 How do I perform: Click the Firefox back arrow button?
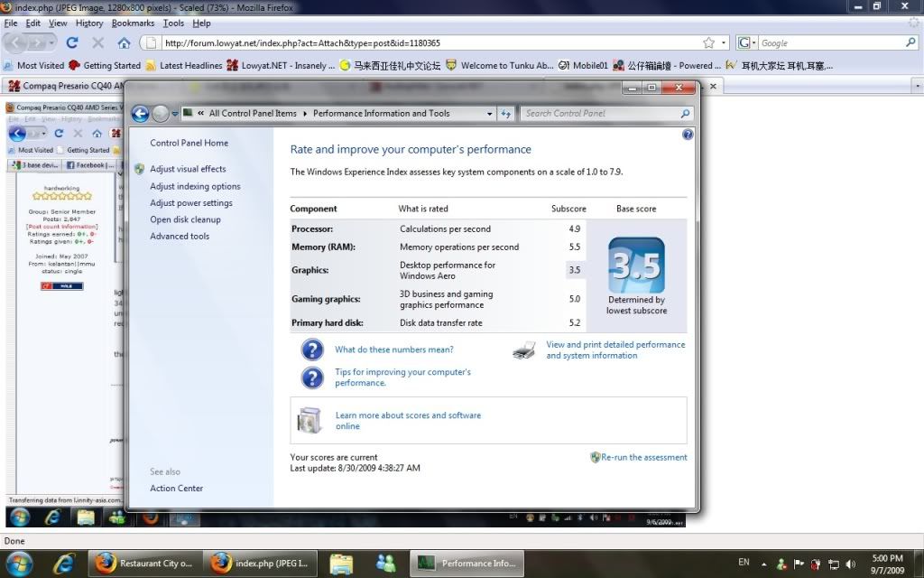pyautogui.click(x=15, y=43)
